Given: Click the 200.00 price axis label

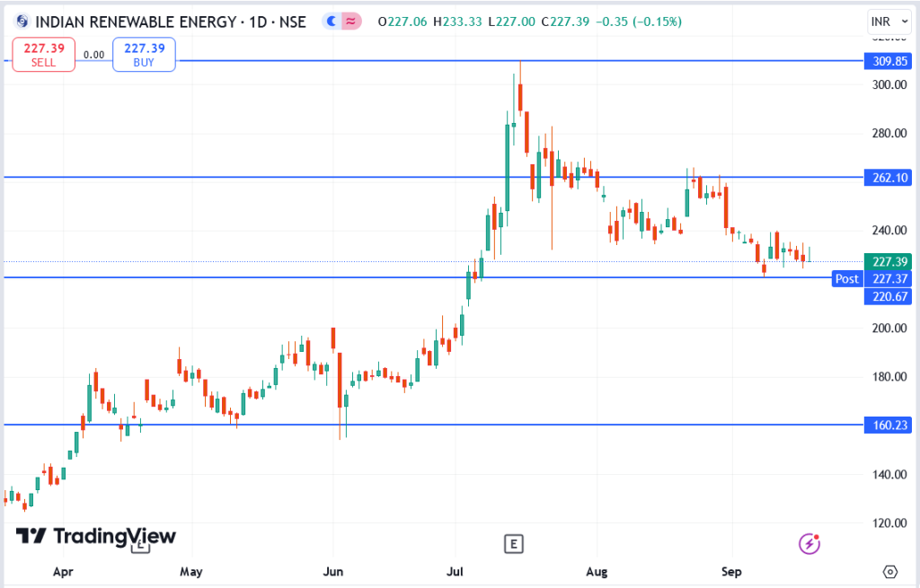Looking at the screenshot, I should 889,329.
